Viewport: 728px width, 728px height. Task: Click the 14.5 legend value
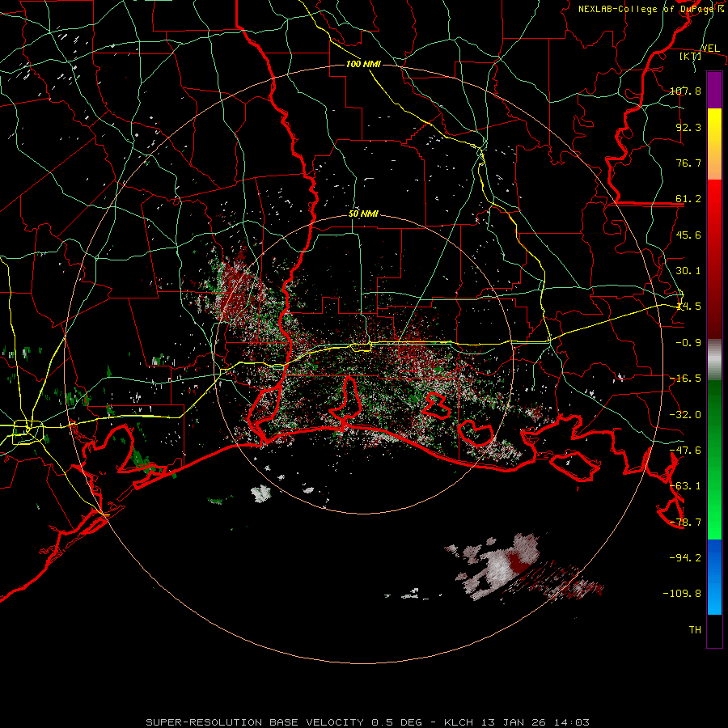[688, 307]
